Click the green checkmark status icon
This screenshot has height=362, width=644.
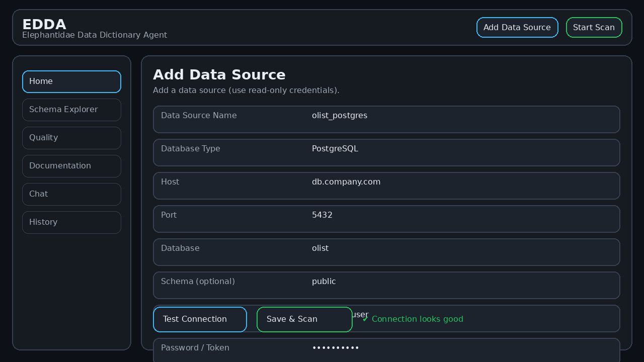tap(364, 319)
